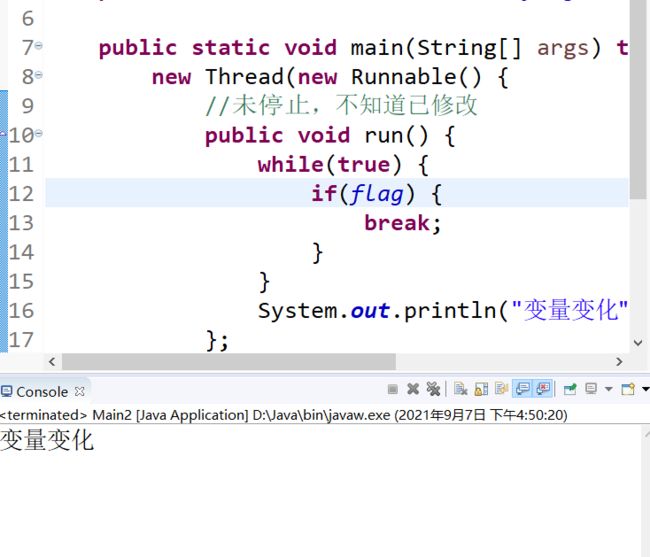Remove all terminated launches with double X icon
This screenshot has width=650, height=557.
point(433,389)
